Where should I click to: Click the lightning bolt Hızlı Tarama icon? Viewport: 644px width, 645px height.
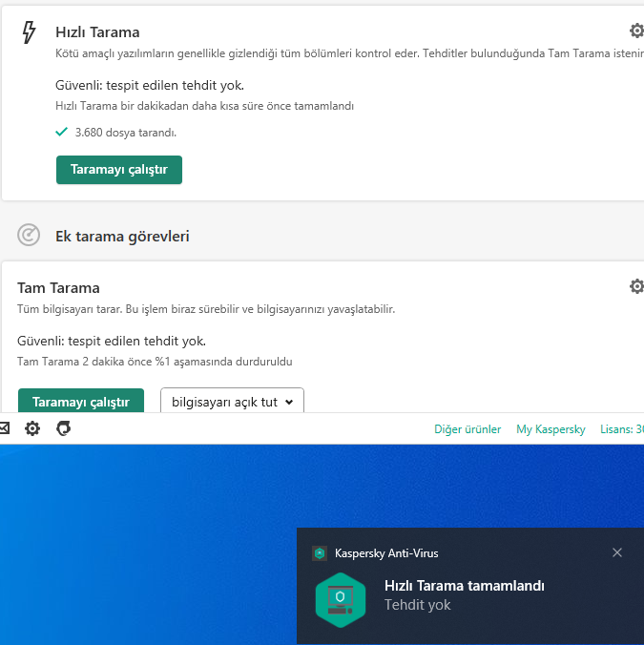29,32
